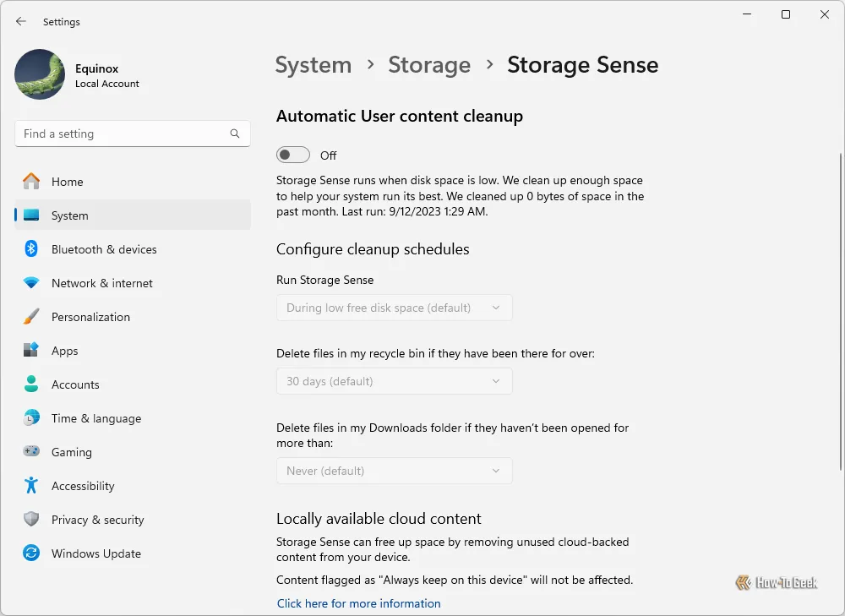Open Gaming settings via the Xbox icon
Screen dimensions: 845x616
31,451
